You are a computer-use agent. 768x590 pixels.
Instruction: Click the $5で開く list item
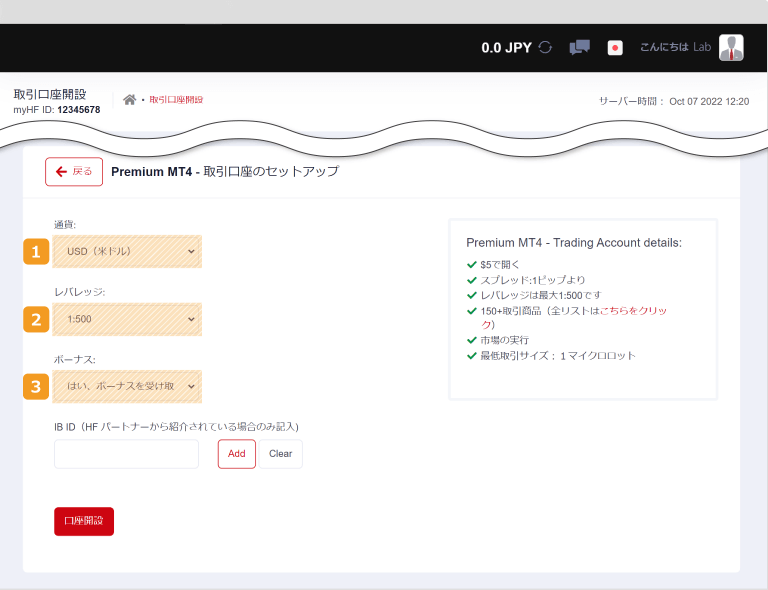coord(499,265)
